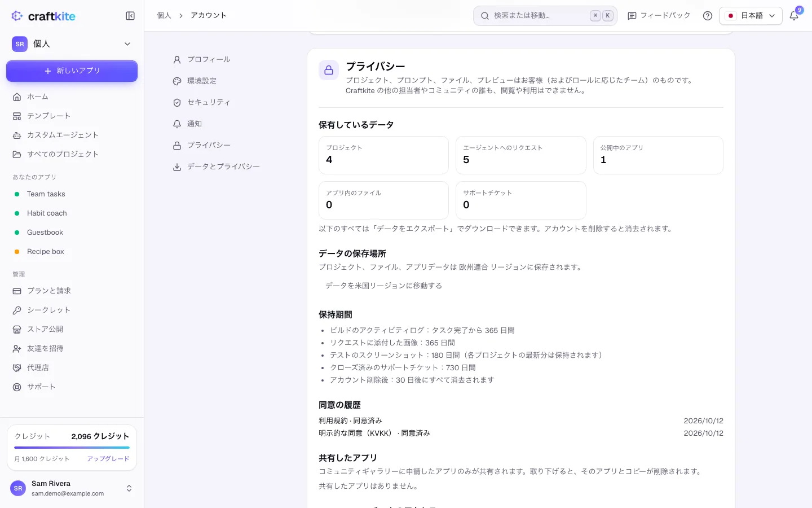Screen dimensions: 812x508
Task: Click the フィードバック button label
Action: point(665,16)
